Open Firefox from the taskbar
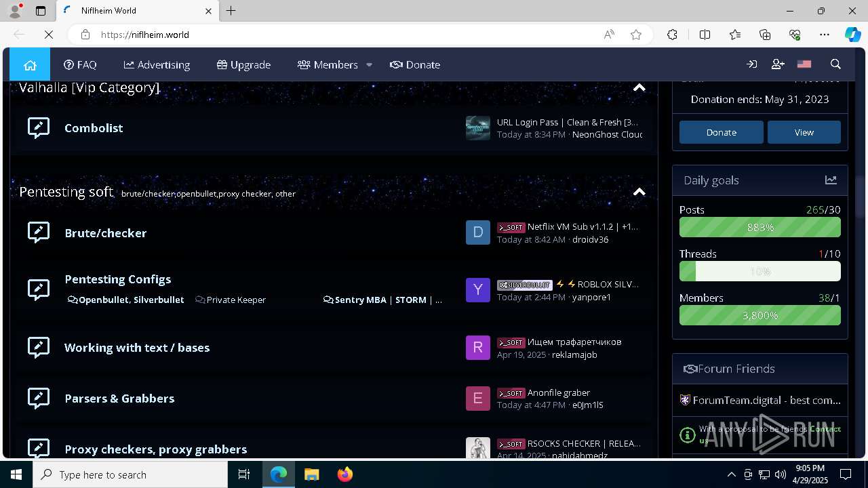Viewport: 868px width, 488px height. pyautogui.click(x=345, y=474)
